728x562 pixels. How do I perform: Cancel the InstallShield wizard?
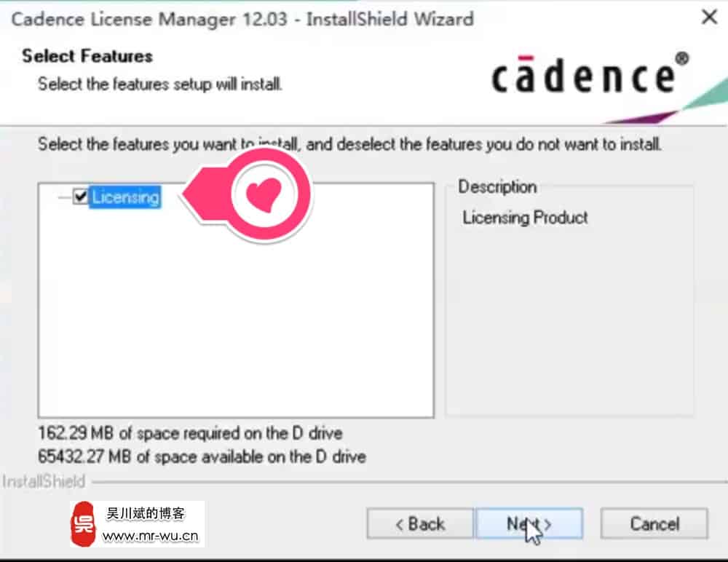pos(654,523)
